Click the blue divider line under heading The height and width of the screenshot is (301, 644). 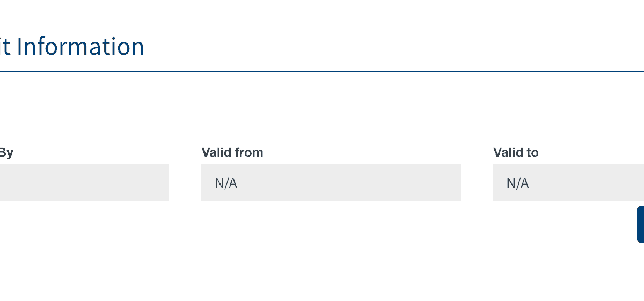pyautogui.click(x=322, y=71)
